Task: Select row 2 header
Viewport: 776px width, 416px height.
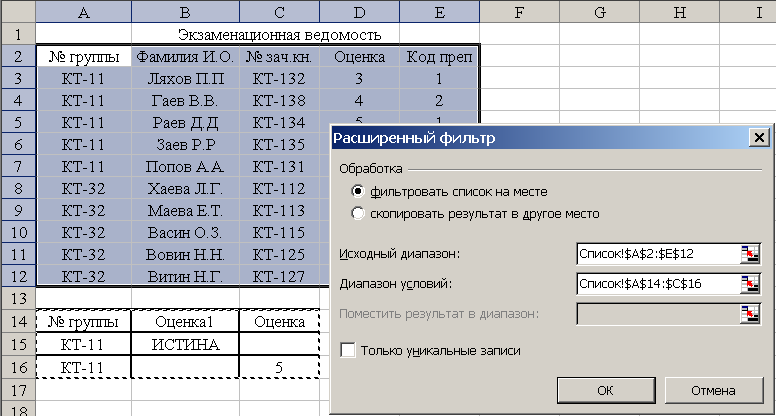Action: pyautogui.click(x=18, y=56)
